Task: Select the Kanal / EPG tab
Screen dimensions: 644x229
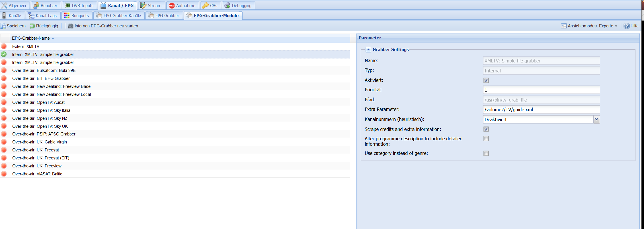Action: (117, 5)
